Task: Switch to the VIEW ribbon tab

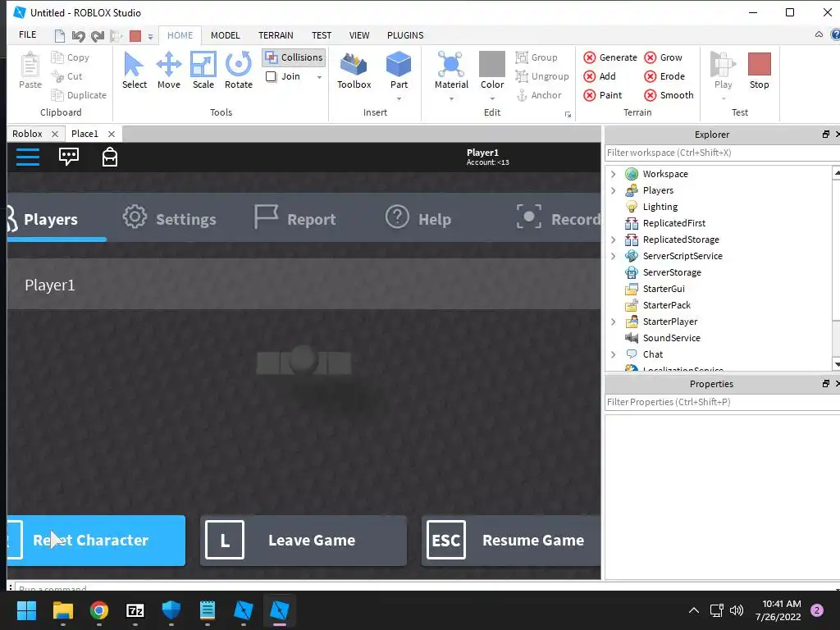Action: tap(359, 35)
